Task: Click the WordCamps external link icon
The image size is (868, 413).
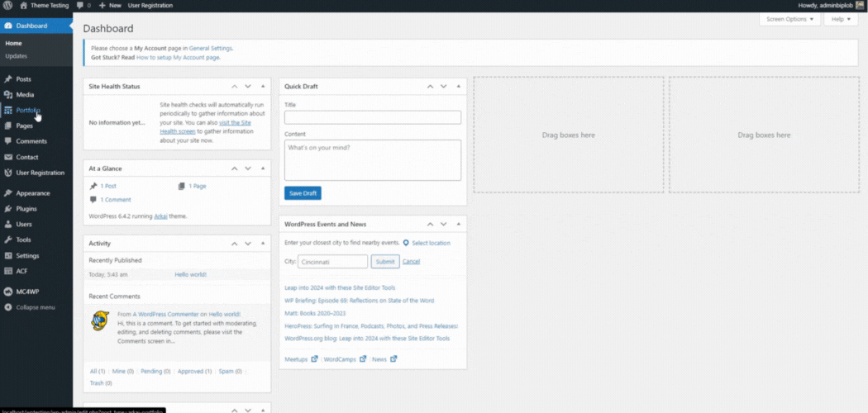Action: [363, 358]
